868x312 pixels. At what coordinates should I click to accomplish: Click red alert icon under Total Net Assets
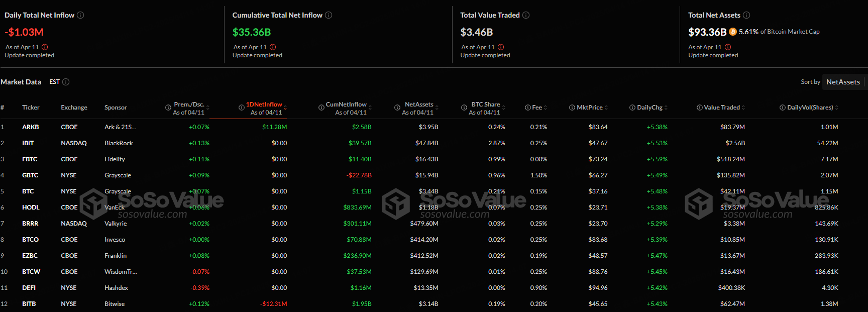pyautogui.click(x=728, y=47)
